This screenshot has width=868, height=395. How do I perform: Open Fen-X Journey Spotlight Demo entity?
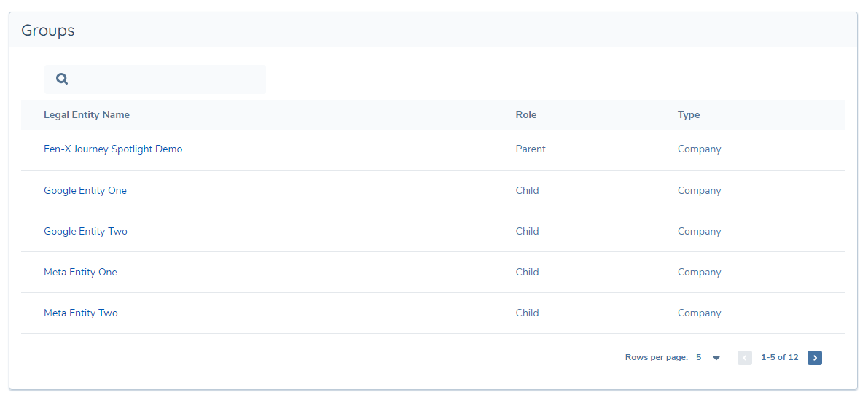click(x=113, y=149)
